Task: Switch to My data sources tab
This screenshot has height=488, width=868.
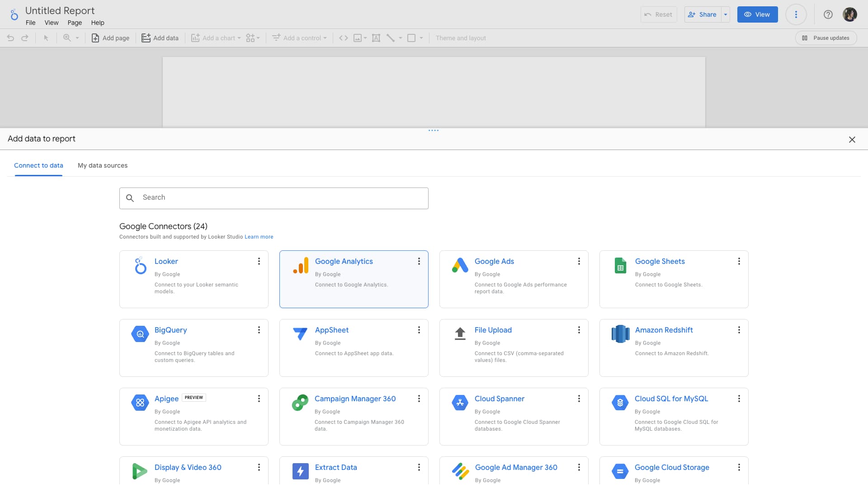Action: 103,165
